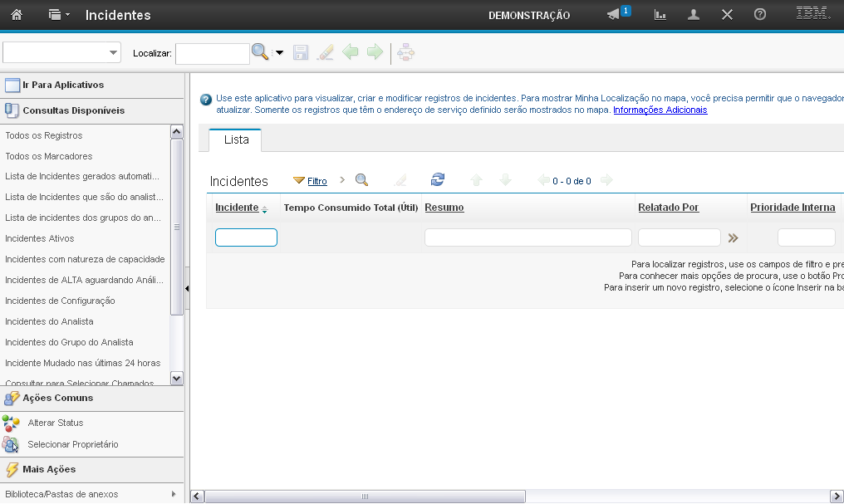Screen dimensions: 844x504
Task: Click the horizontal scrollbar thumb
Action: click(365, 497)
